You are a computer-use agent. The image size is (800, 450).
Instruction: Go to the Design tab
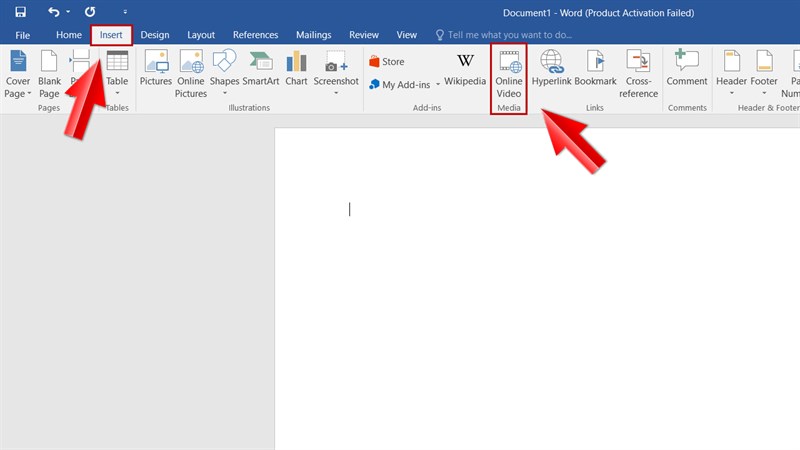pyautogui.click(x=155, y=35)
